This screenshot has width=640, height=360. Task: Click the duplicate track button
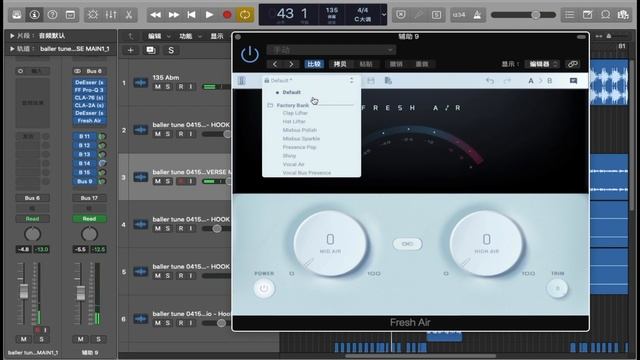(151, 50)
